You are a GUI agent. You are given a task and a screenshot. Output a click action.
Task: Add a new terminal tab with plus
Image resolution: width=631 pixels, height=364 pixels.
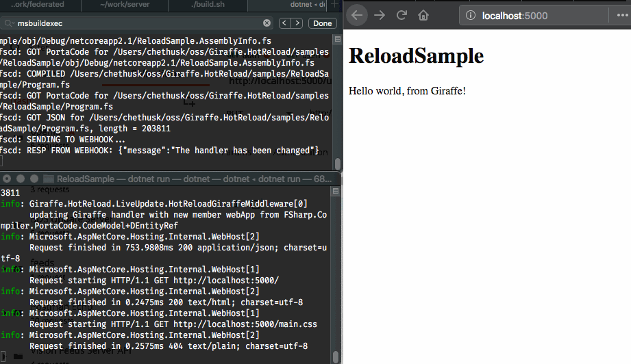[x=334, y=5]
